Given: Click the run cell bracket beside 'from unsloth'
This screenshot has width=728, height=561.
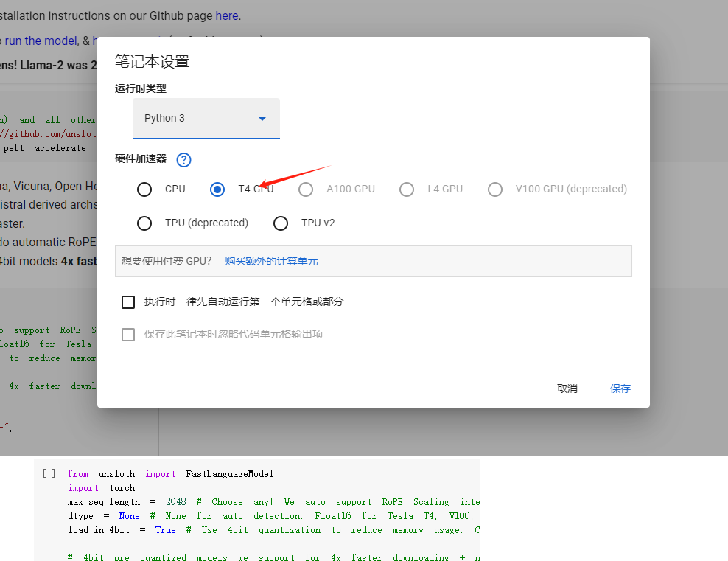Looking at the screenshot, I should pyautogui.click(x=49, y=473).
